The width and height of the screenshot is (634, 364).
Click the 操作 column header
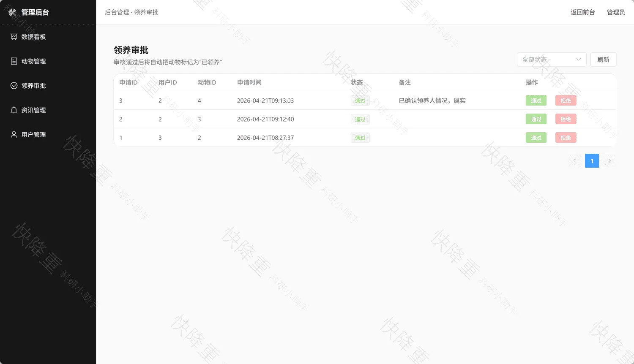[532, 82]
